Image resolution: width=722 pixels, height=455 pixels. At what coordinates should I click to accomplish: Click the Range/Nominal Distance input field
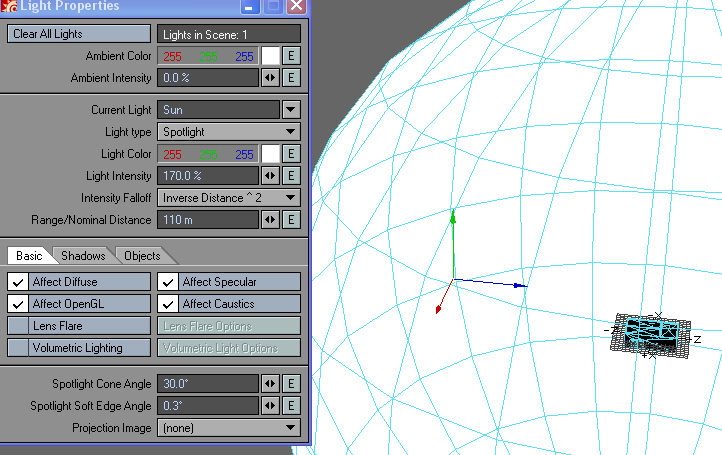pyautogui.click(x=207, y=220)
